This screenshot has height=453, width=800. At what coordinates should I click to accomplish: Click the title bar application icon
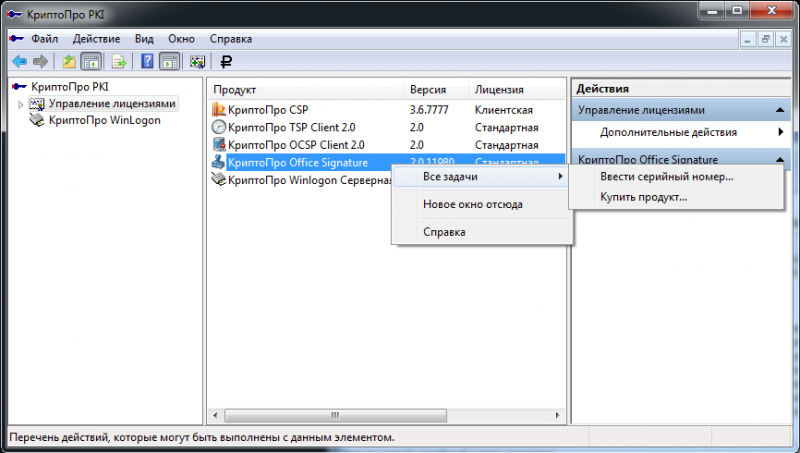click(15, 14)
